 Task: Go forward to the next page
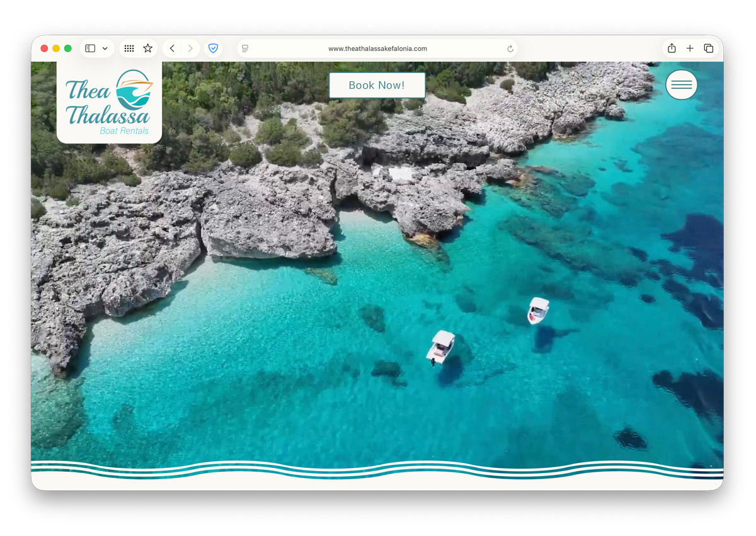190,48
